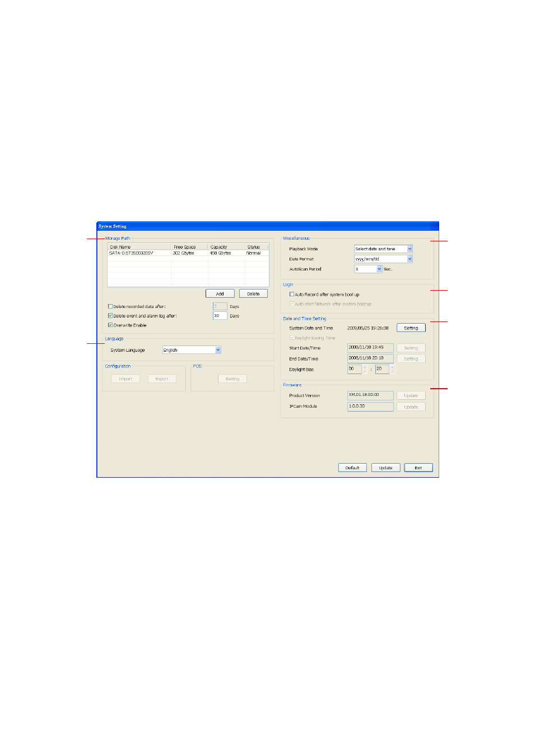This screenshot has width=535, height=756.
Task: Click Update beside IPCam Module
Action: pyautogui.click(x=411, y=407)
